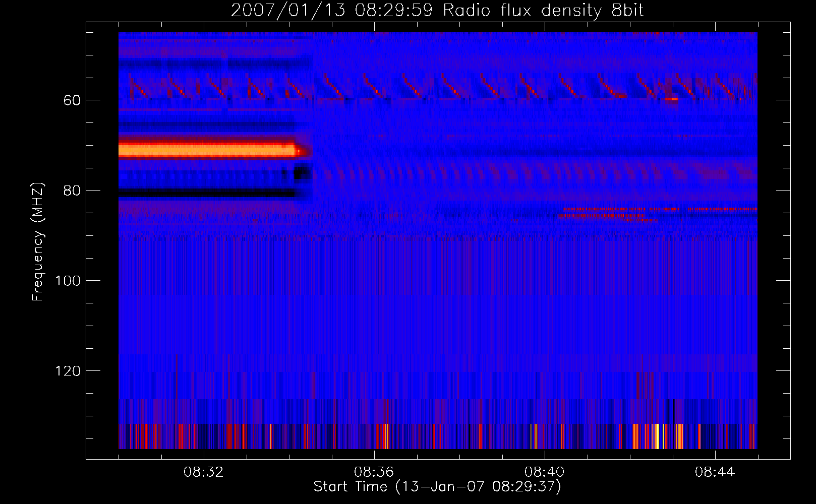Click the 120 frequency tick label
The image size is (816, 504).
click(x=68, y=371)
